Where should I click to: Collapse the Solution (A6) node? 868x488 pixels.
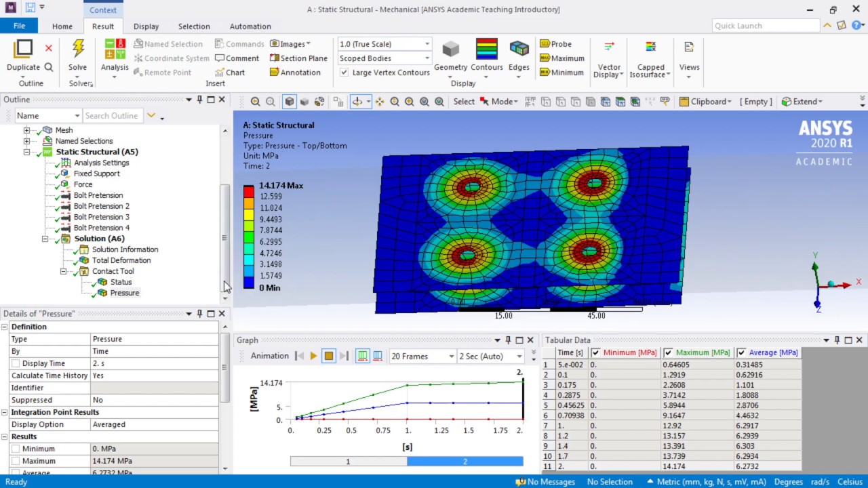click(45, 239)
